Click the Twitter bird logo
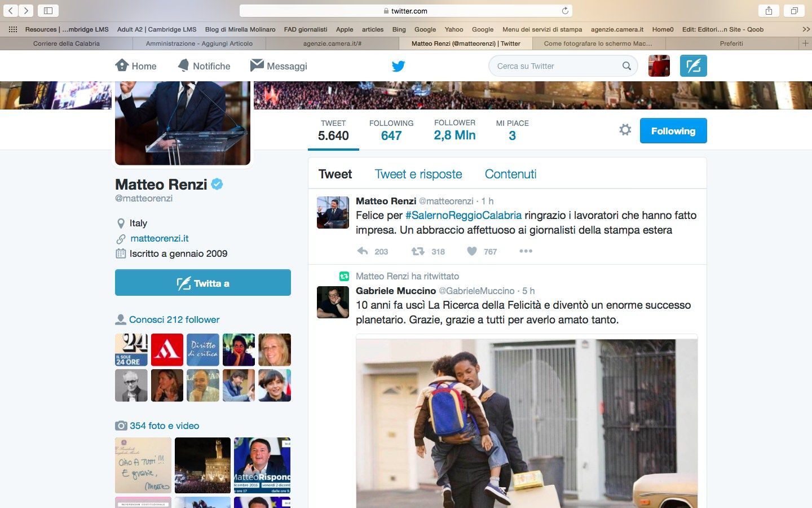This screenshot has width=812, height=508. 399,65
